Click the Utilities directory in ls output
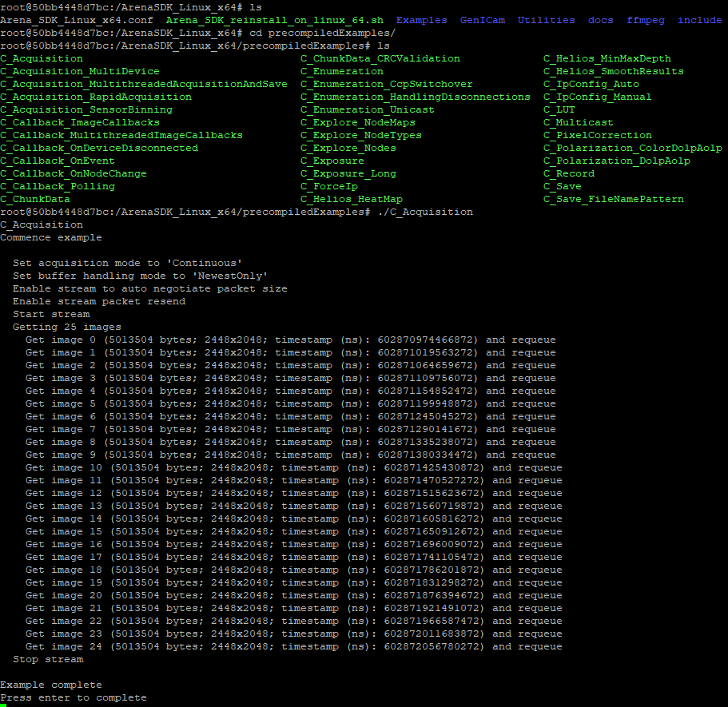The width and height of the screenshot is (728, 707). point(546,20)
